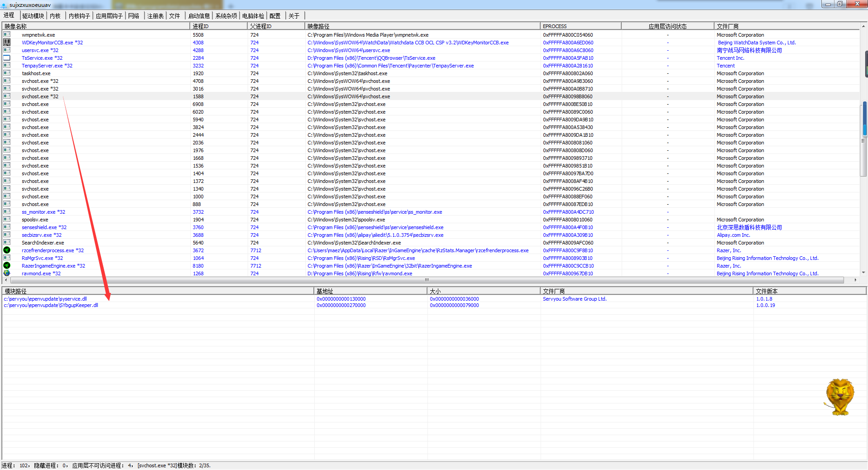Sort modules by 文件版本 column header

[810, 291]
